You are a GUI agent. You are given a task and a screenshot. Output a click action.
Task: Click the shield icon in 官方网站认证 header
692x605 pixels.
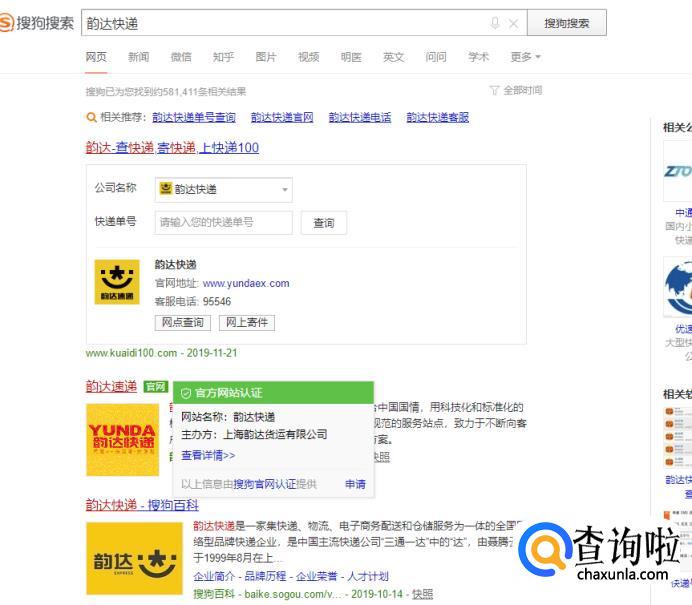(x=186, y=393)
